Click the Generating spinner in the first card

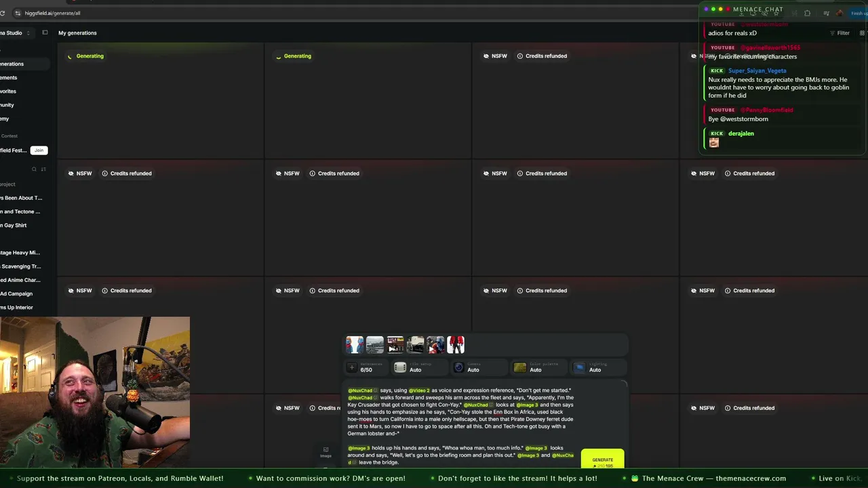pos(69,56)
